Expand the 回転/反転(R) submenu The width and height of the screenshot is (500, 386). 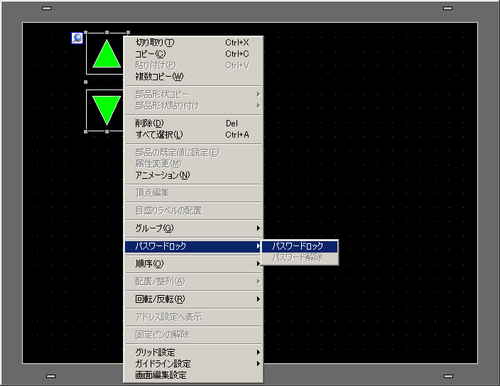click(x=193, y=299)
